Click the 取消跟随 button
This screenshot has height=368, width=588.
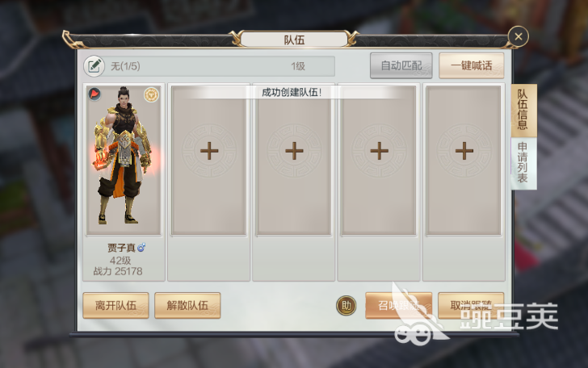(471, 305)
